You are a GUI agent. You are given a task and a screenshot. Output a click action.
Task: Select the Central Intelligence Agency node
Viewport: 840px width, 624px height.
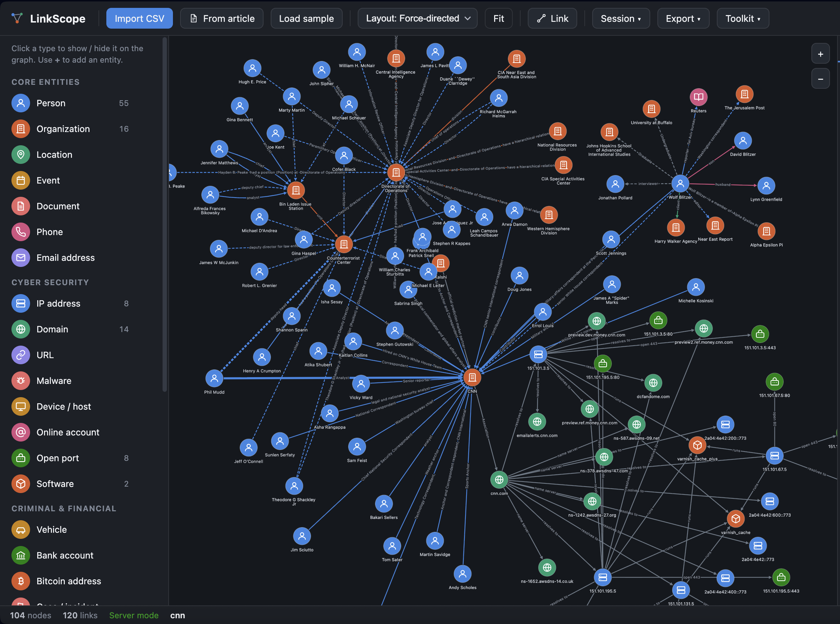[396, 58]
